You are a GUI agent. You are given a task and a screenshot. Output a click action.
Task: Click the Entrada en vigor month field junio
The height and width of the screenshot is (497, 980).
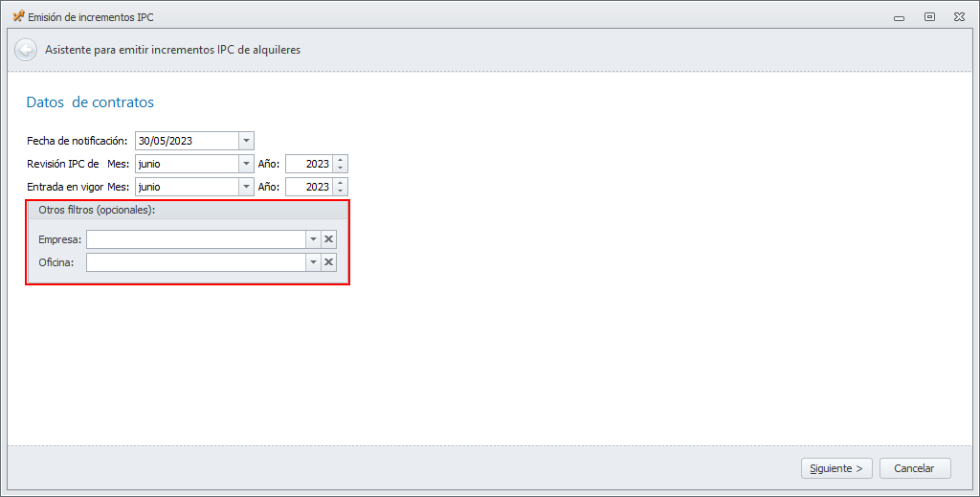point(187,187)
